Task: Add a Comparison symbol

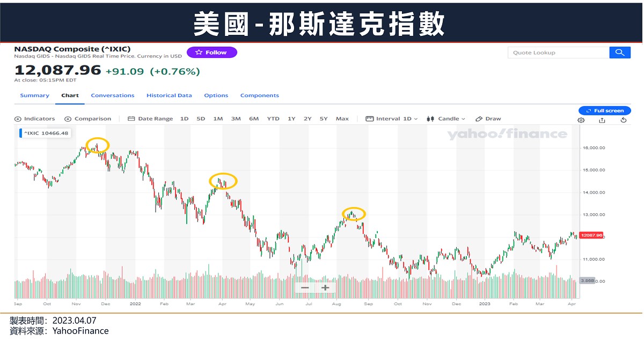Action: pos(87,119)
